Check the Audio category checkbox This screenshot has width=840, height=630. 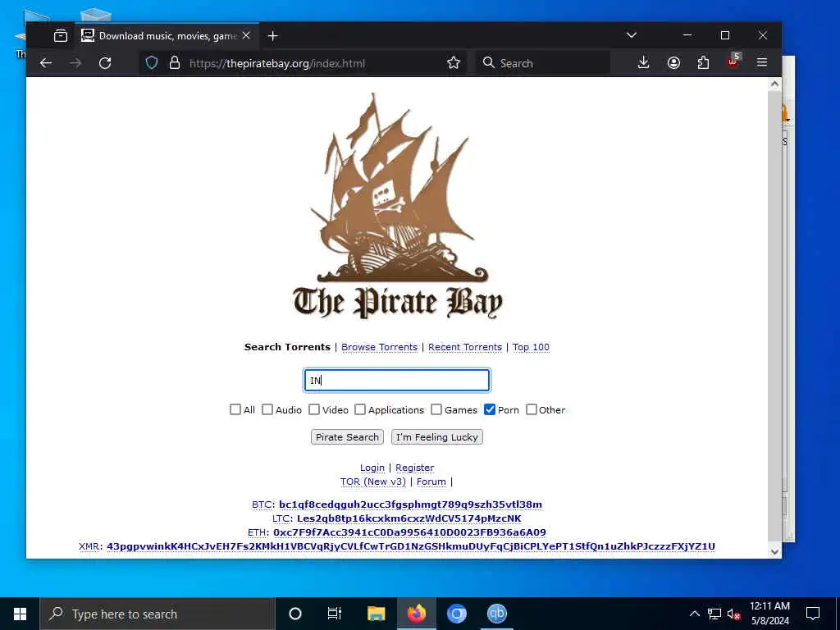coord(267,410)
